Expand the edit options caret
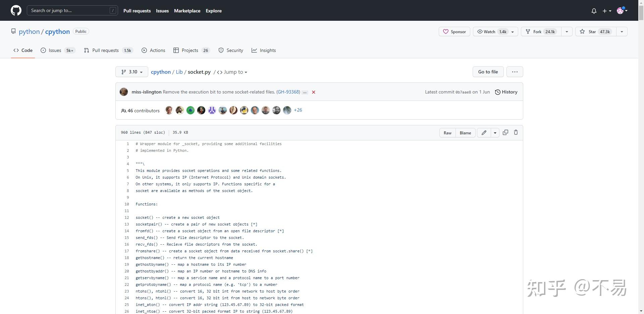Screen dimensions: 644x314 [x=495, y=133]
